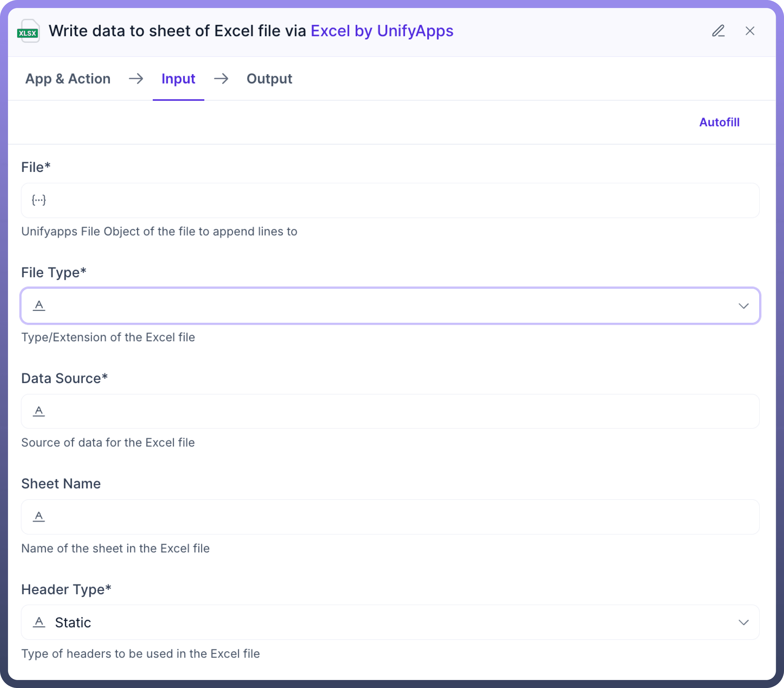Close the Excel action dialog
The width and height of the screenshot is (784, 688).
tap(750, 31)
